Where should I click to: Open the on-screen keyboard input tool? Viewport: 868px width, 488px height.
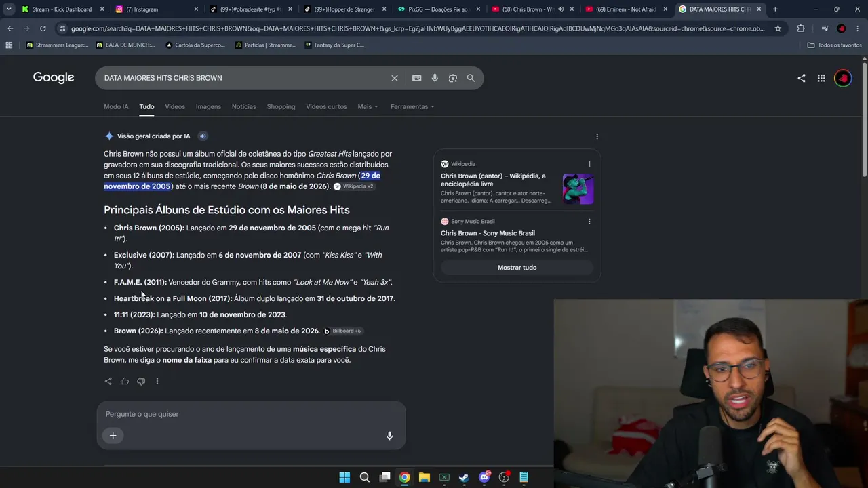tap(417, 78)
